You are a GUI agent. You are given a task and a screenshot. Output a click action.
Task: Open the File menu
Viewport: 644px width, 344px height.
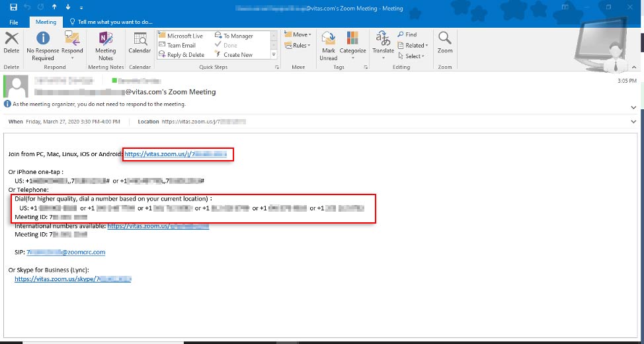coord(13,22)
